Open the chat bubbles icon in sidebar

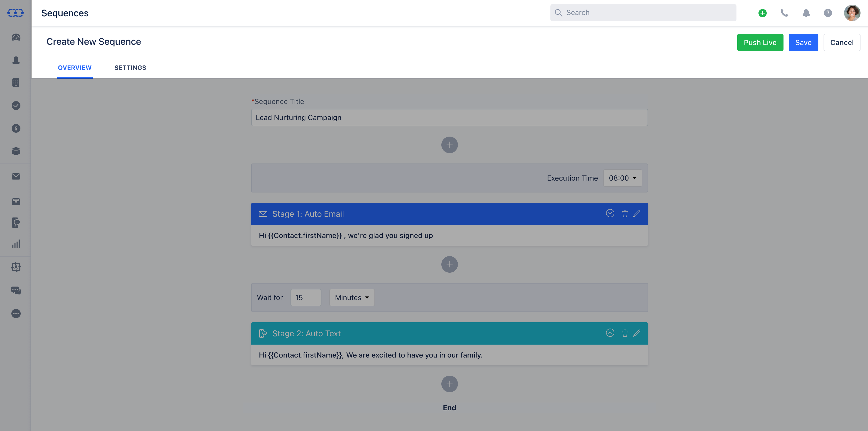[x=16, y=290]
